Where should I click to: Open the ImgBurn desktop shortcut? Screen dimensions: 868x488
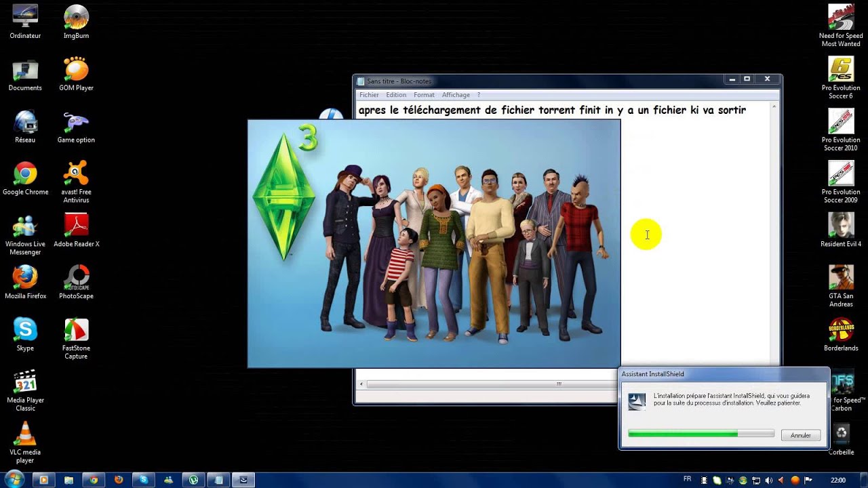click(76, 22)
